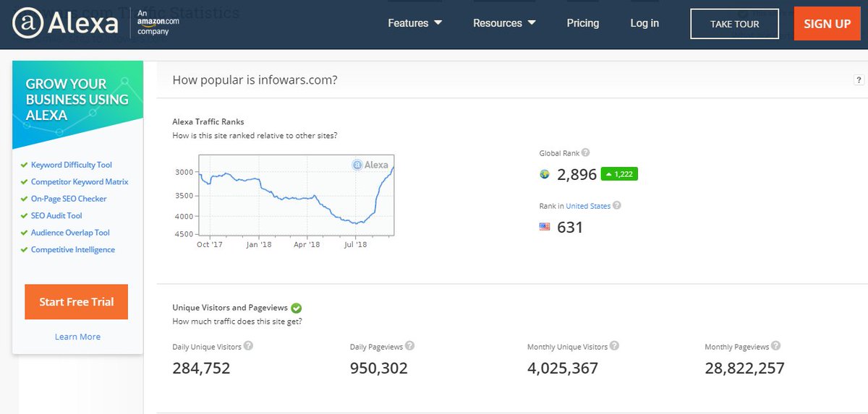The image size is (868, 414).
Task: Click the monthly unique visitors value 4,025,367
Action: (x=563, y=368)
